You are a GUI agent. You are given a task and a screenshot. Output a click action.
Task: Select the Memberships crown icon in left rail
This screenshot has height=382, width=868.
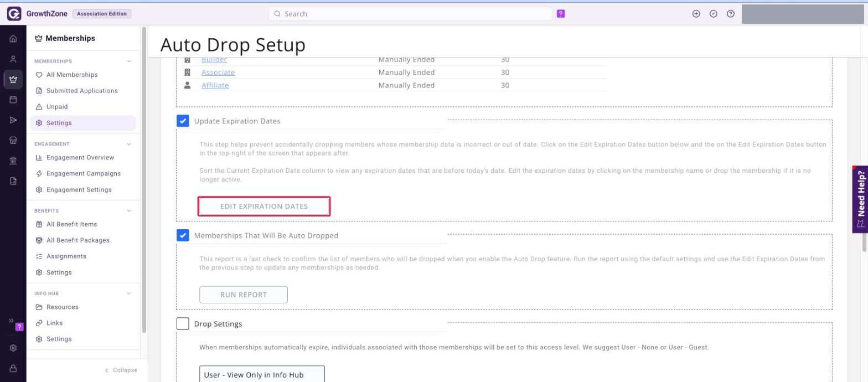click(x=13, y=79)
